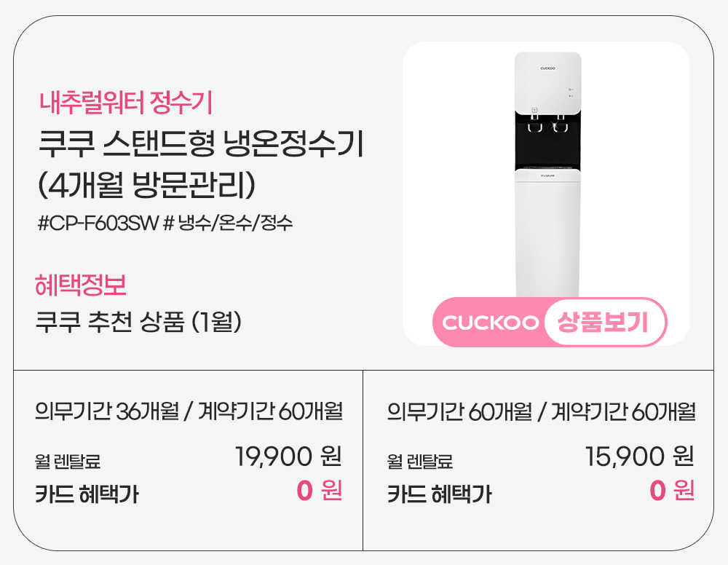Click the (4개월 방문관리) subtitle text

(x=147, y=183)
